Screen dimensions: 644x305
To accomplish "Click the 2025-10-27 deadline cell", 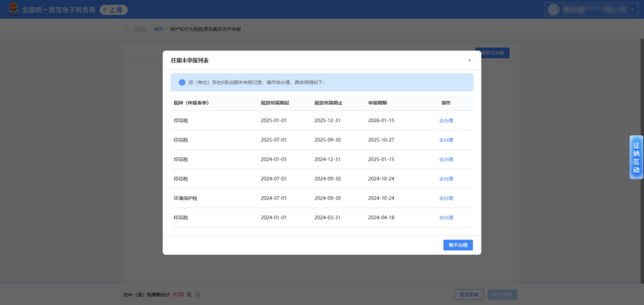I will tap(381, 140).
